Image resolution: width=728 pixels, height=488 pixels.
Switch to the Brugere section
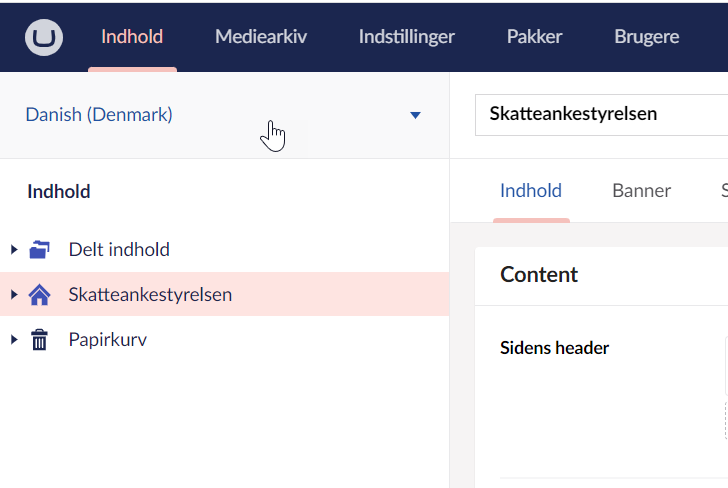pos(646,37)
